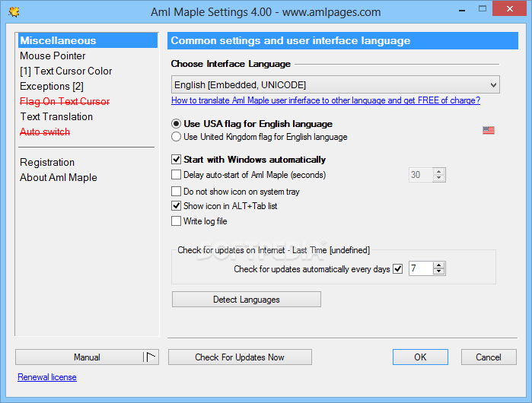This screenshot has height=403, width=532.
Task: Maximize the Aml Maple Settings window
Action: (482, 9)
